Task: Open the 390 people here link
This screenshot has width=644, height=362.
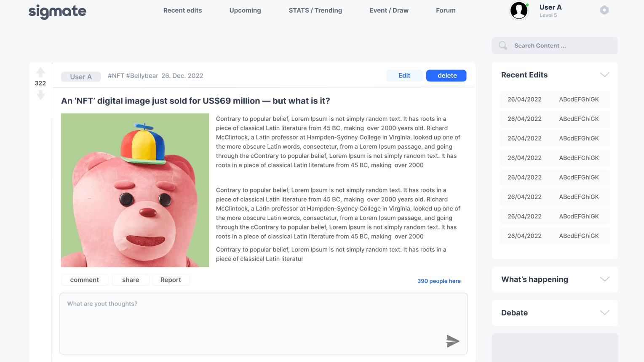Action: tap(439, 281)
